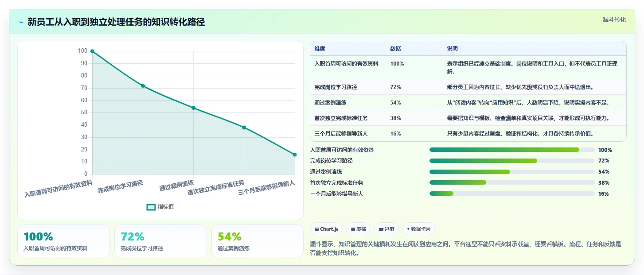Click the 维度 column header

(x=320, y=49)
